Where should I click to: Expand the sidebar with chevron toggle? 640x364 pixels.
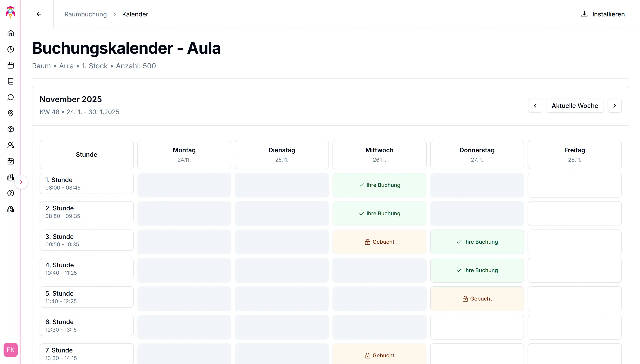(21, 182)
